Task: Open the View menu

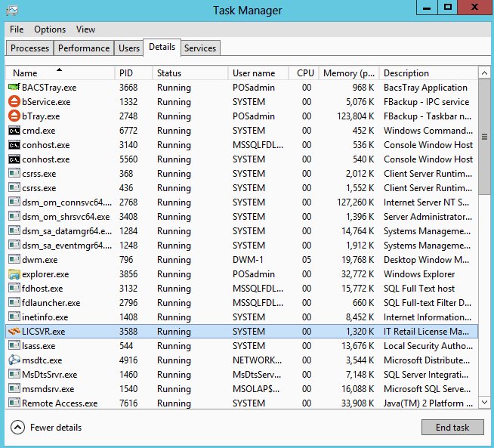Action: click(85, 29)
